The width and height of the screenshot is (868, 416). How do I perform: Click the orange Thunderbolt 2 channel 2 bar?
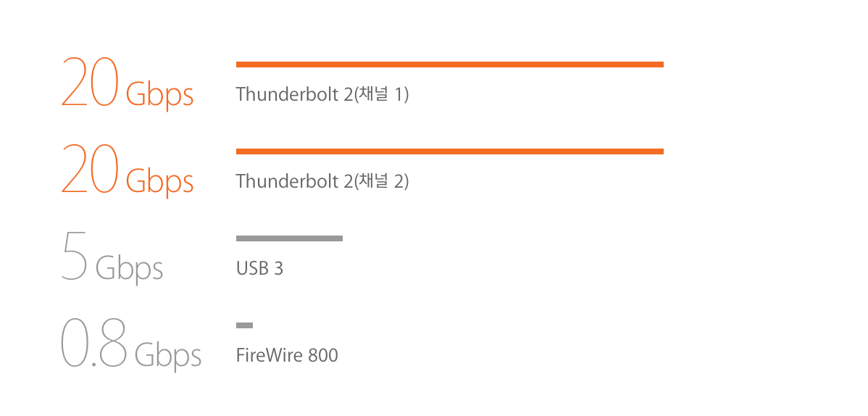tap(449, 151)
